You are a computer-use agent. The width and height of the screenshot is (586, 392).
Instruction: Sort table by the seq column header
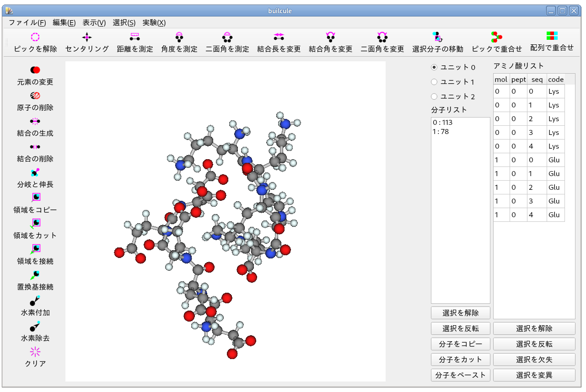pos(537,80)
